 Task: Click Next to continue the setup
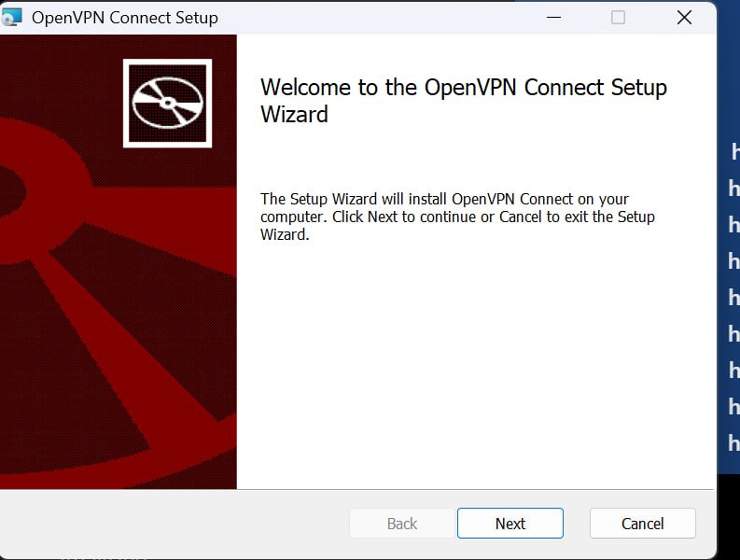pos(510,524)
